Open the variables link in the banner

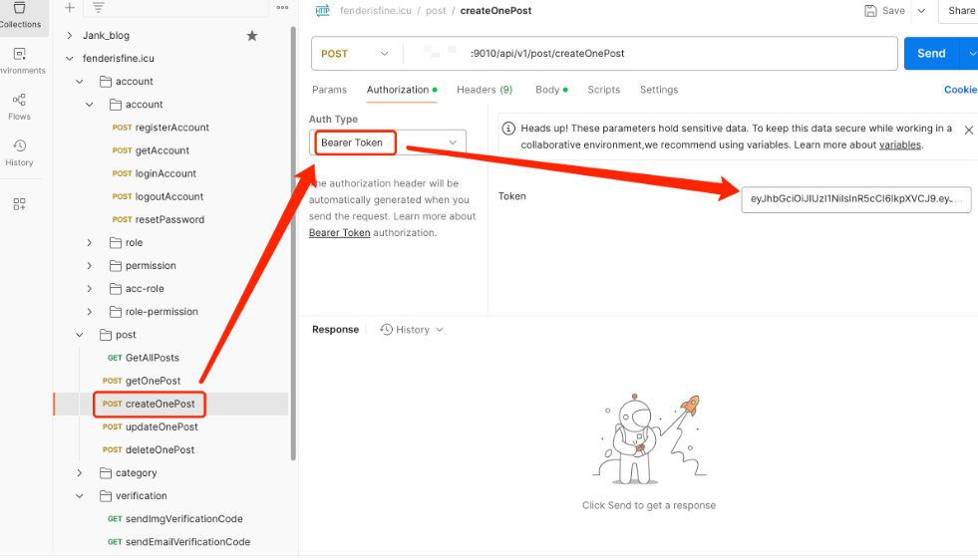pyautogui.click(x=899, y=144)
